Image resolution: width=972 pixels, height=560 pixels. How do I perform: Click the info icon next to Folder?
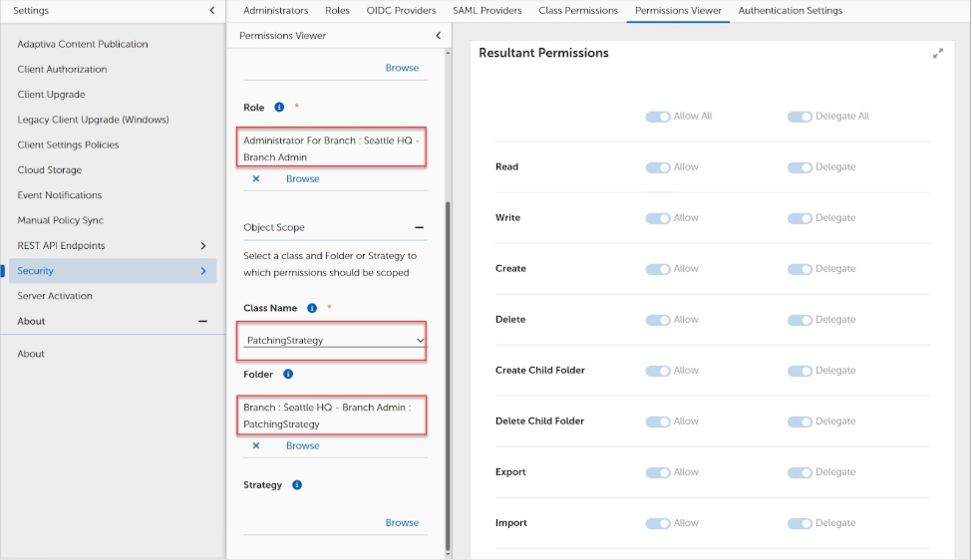click(288, 375)
